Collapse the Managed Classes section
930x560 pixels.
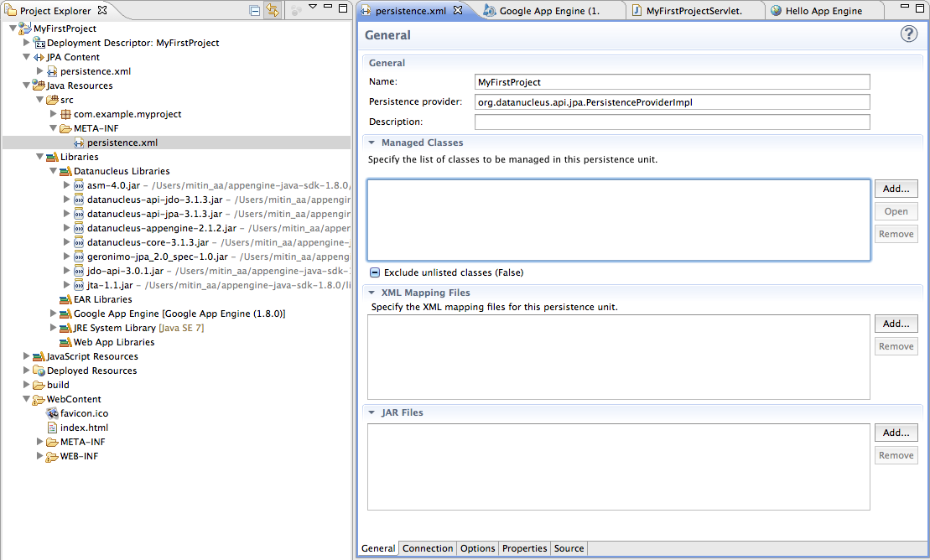point(371,143)
